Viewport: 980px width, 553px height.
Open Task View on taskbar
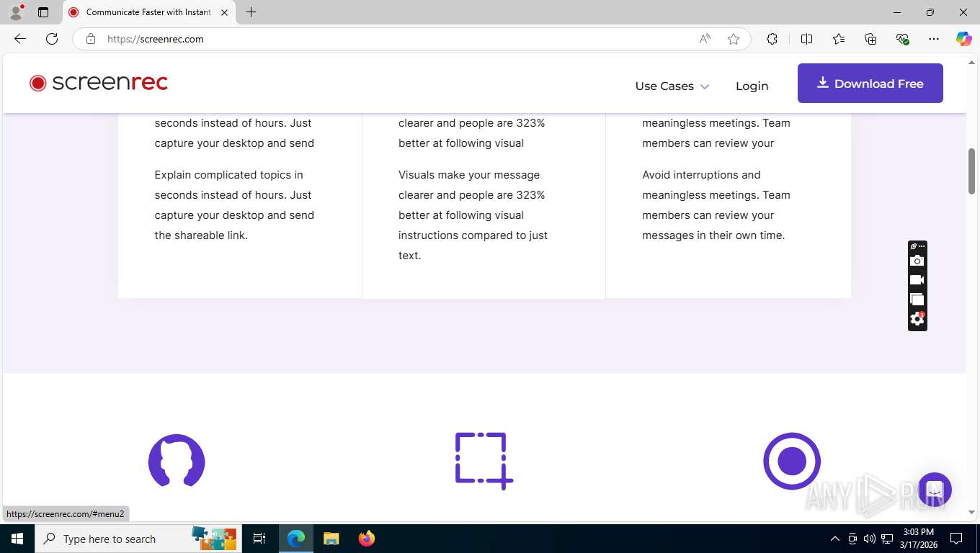tap(259, 539)
